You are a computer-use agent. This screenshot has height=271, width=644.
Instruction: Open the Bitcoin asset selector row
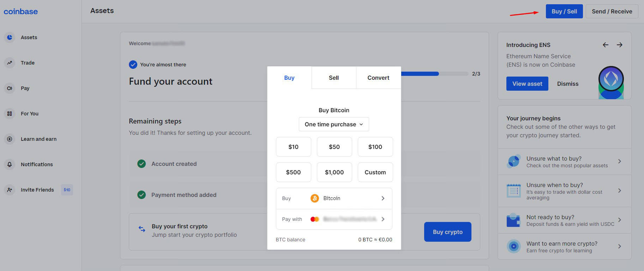[334, 198]
